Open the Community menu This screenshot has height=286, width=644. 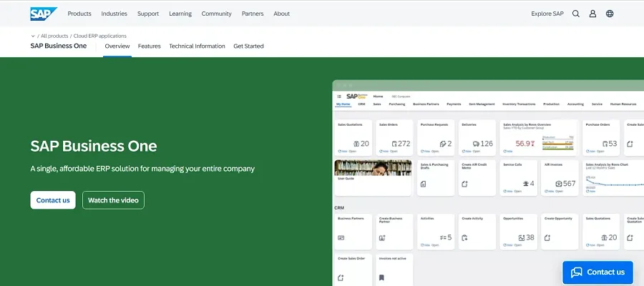[x=216, y=14]
